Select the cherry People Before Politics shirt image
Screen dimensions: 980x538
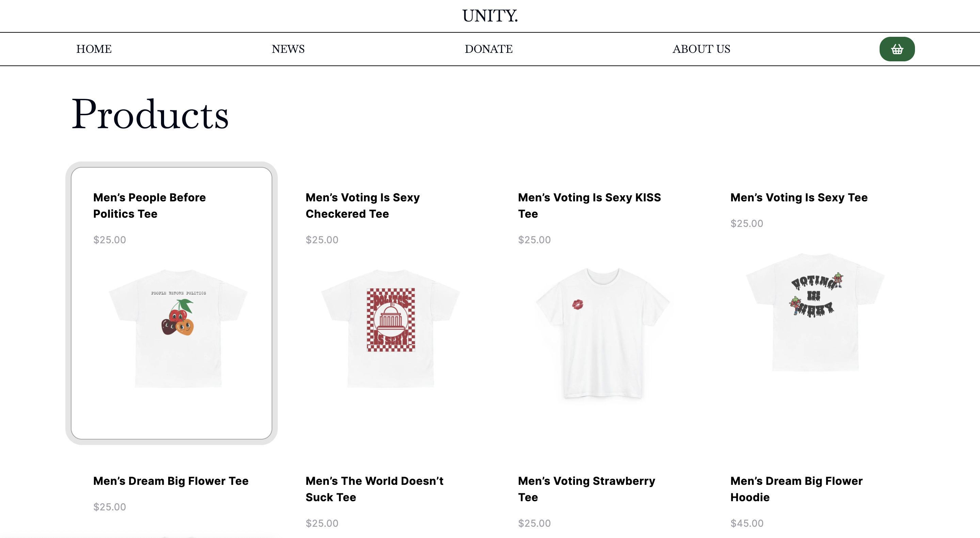pyautogui.click(x=178, y=328)
